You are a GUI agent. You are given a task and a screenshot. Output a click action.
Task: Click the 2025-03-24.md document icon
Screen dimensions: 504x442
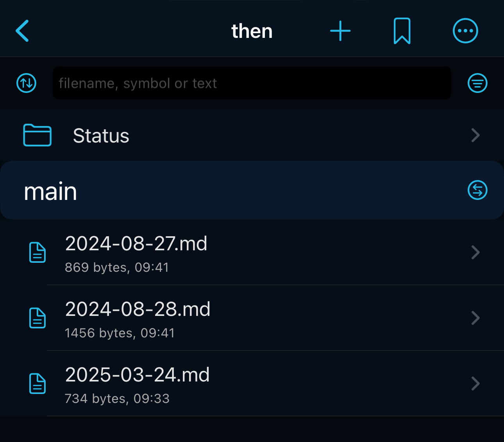(x=38, y=383)
